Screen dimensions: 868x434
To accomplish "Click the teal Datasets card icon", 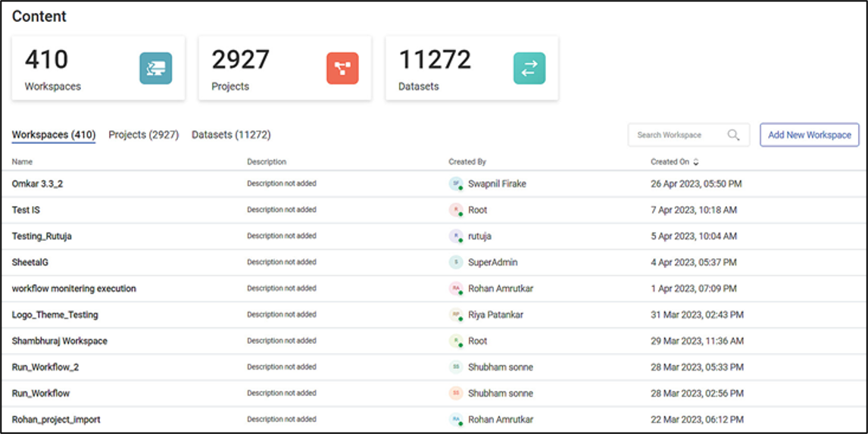I will pos(529,68).
